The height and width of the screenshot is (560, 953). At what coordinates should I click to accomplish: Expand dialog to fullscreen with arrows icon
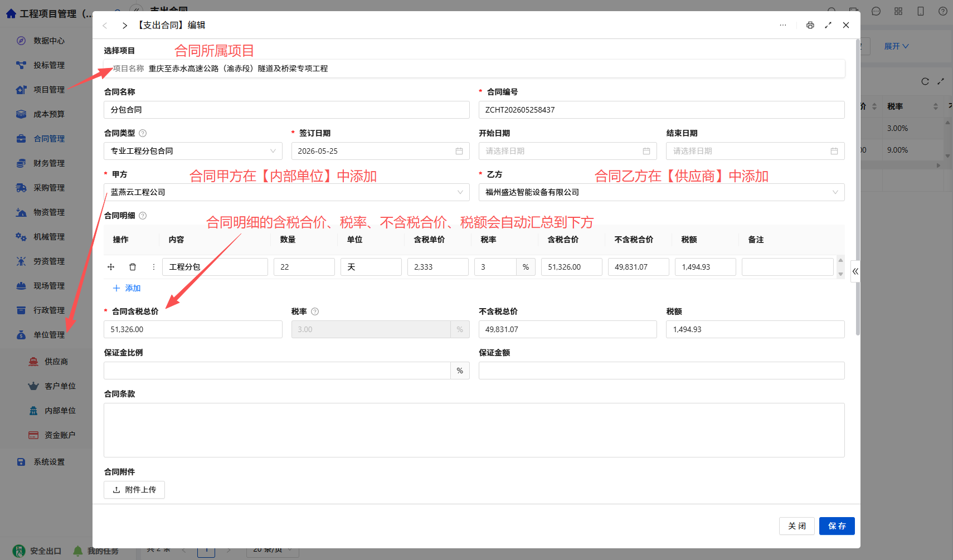[x=828, y=25]
